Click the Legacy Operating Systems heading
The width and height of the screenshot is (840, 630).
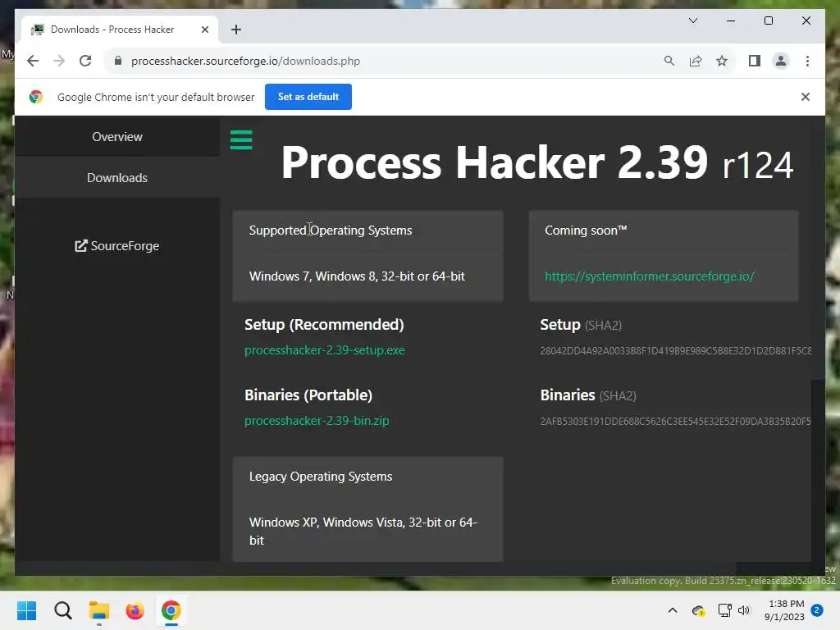321,477
